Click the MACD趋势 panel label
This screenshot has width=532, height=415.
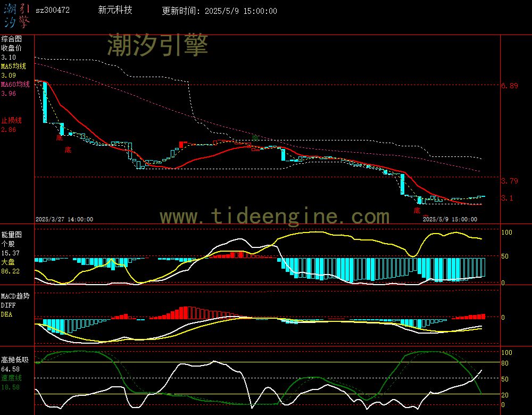15,296
